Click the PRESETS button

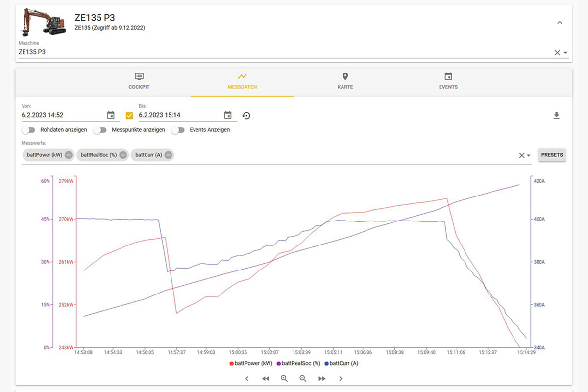tap(552, 155)
